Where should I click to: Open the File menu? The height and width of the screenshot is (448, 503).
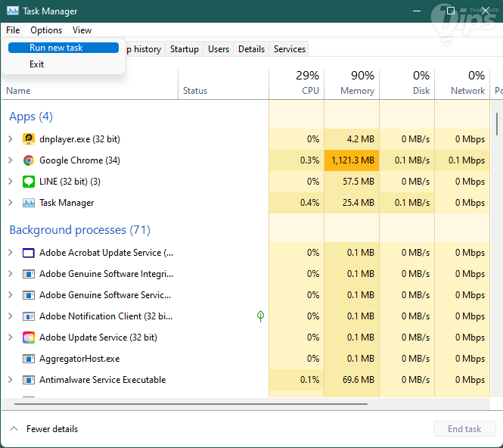click(x=13, y=30)
